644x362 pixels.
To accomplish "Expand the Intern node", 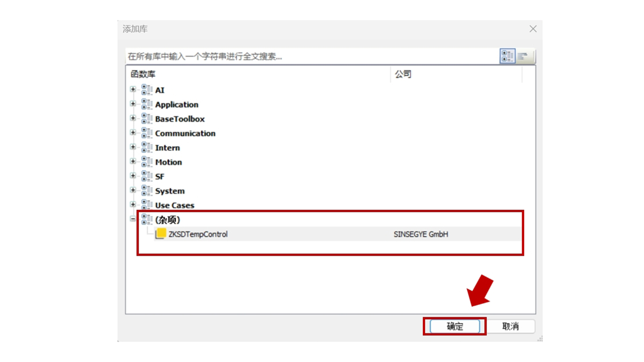I will (133, 147).
